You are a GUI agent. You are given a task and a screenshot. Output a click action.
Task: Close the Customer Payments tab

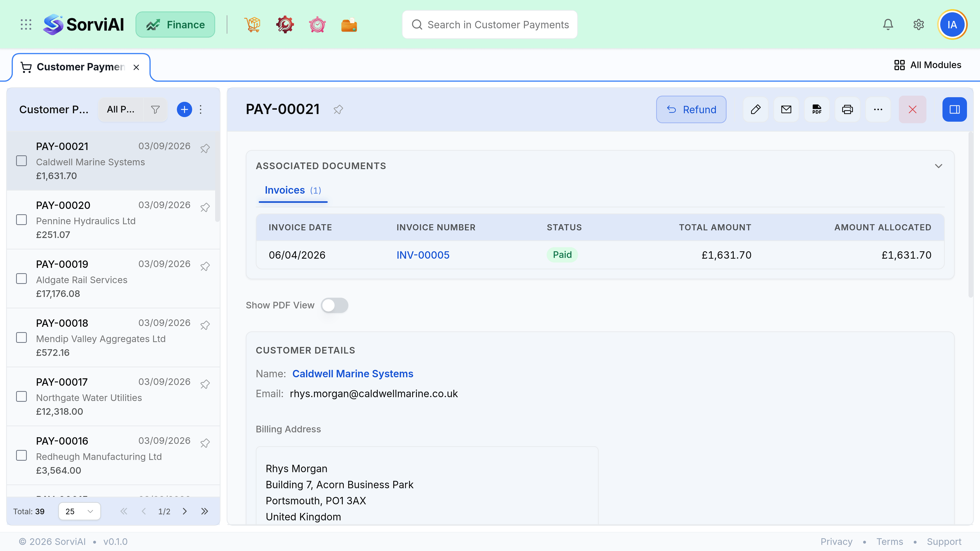(136, 67)
